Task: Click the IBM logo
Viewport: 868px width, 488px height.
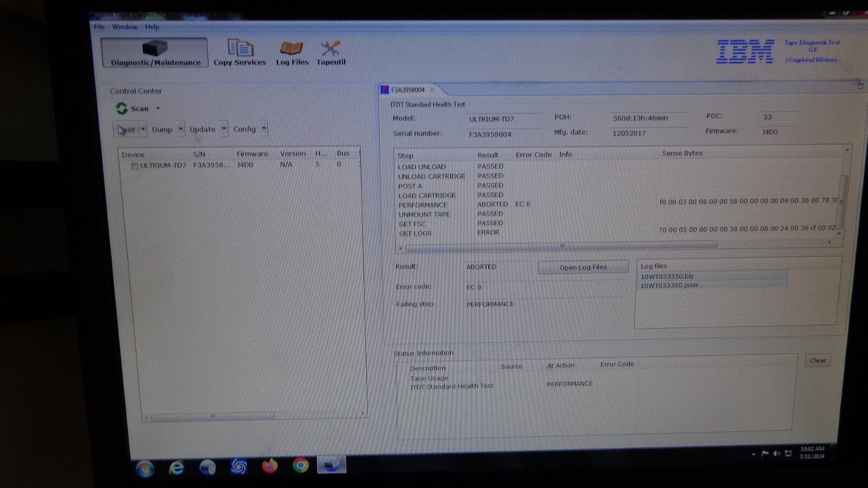Action: (x=745, y=52)
